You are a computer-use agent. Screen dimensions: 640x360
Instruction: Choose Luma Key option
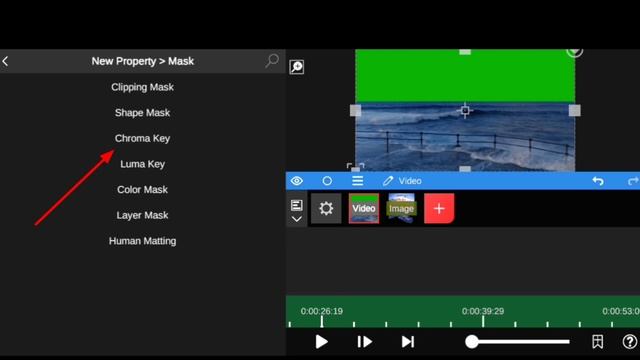(x=142, y=164)
